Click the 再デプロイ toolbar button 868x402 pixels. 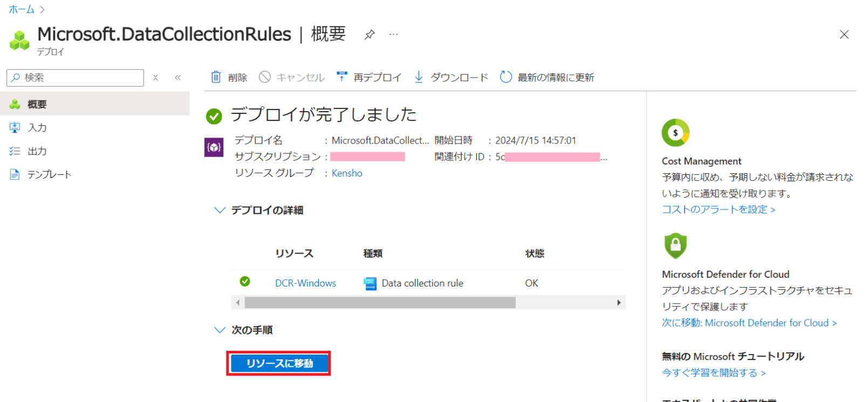369,77
